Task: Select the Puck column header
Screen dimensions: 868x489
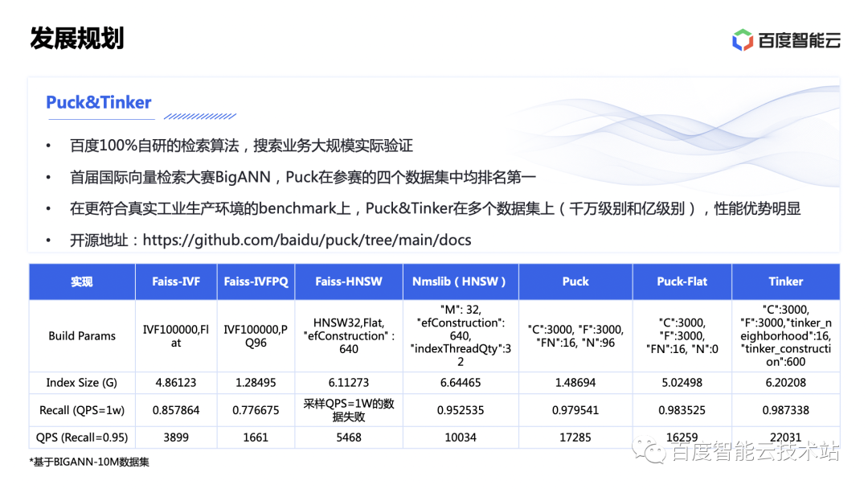Action: point(575,281)
